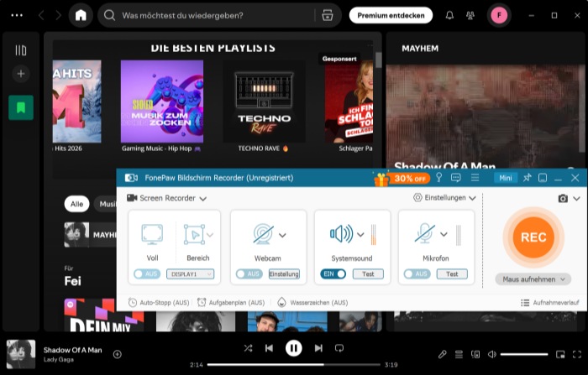588x375 pixels.
Task: Click the FonePaw register key icon
Action: [x=438, y=178]
